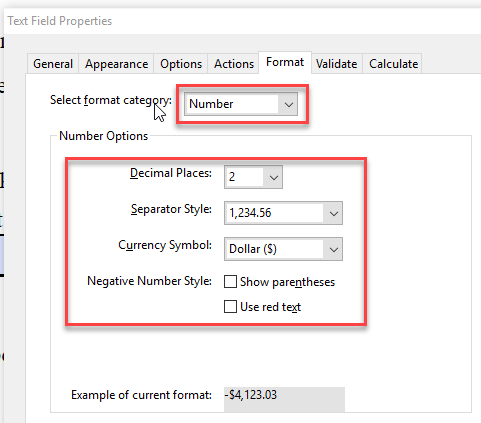This screenshot has width=481, height=423.
Task: Expand the Currency Symbol dropdown showing Dollar ($)
Action: click(x=283, y=249)
